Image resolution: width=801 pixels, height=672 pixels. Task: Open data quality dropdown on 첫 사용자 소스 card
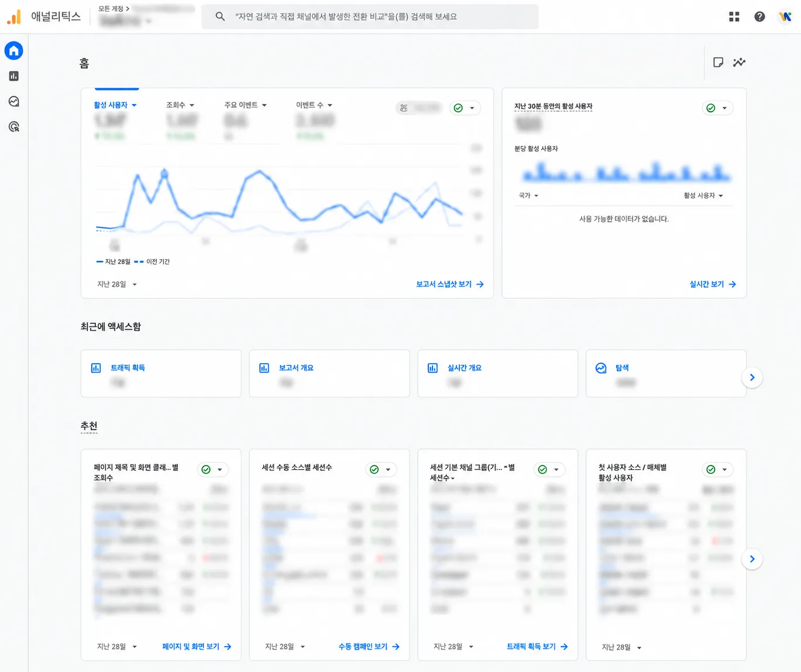717,470
